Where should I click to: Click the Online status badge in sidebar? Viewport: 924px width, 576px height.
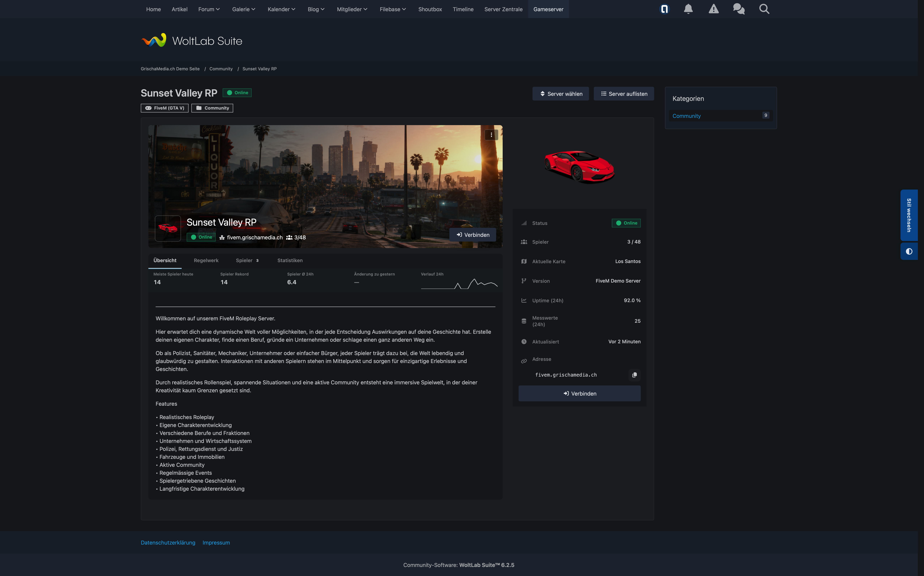coord(626,223)
